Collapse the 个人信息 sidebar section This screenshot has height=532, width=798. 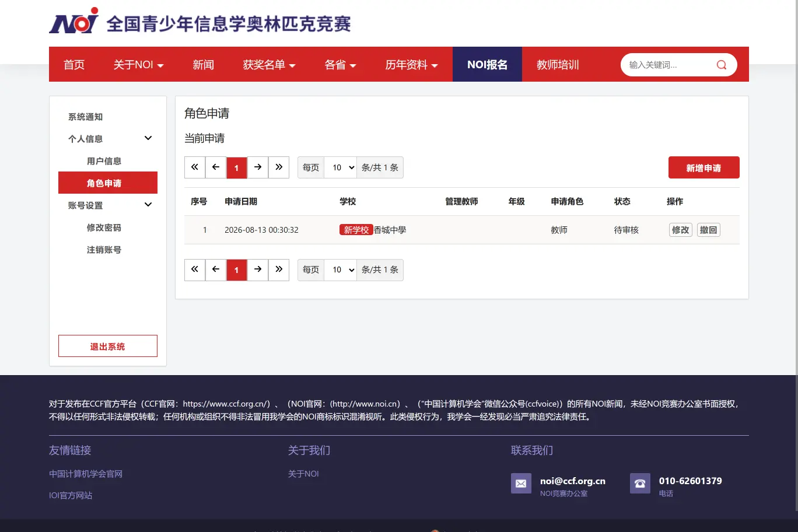click(148, 138)
